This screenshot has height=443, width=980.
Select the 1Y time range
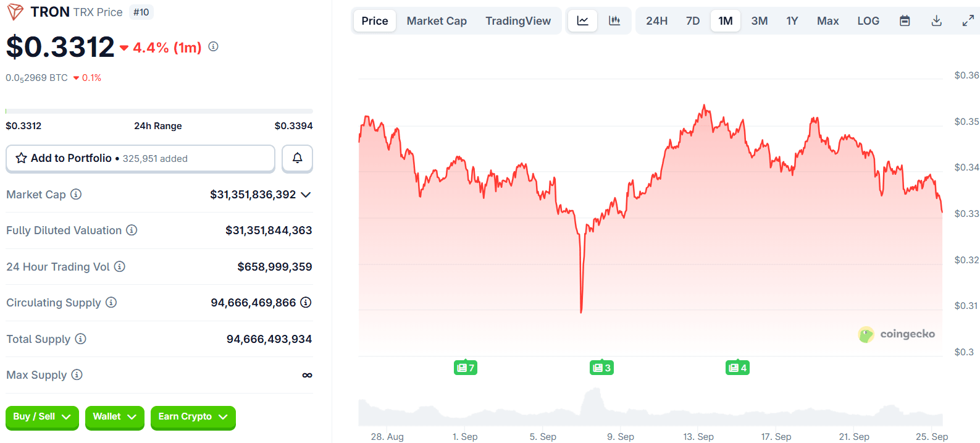pos(792,21)
